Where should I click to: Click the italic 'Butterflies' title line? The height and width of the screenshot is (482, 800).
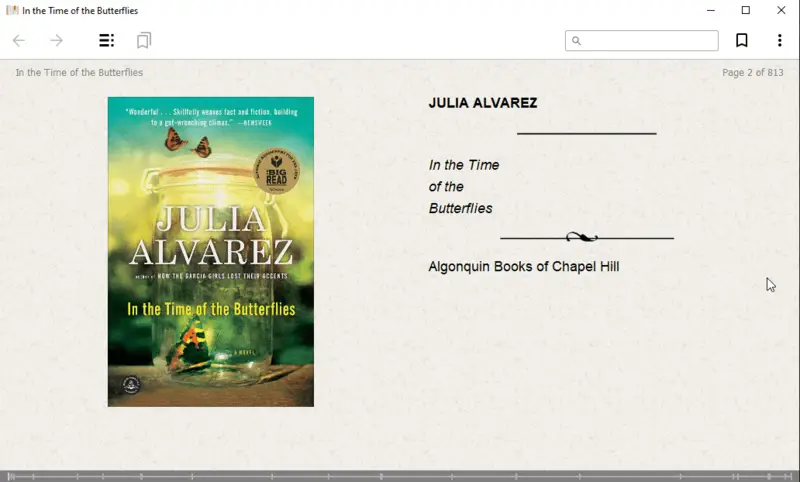pos(461,208)
